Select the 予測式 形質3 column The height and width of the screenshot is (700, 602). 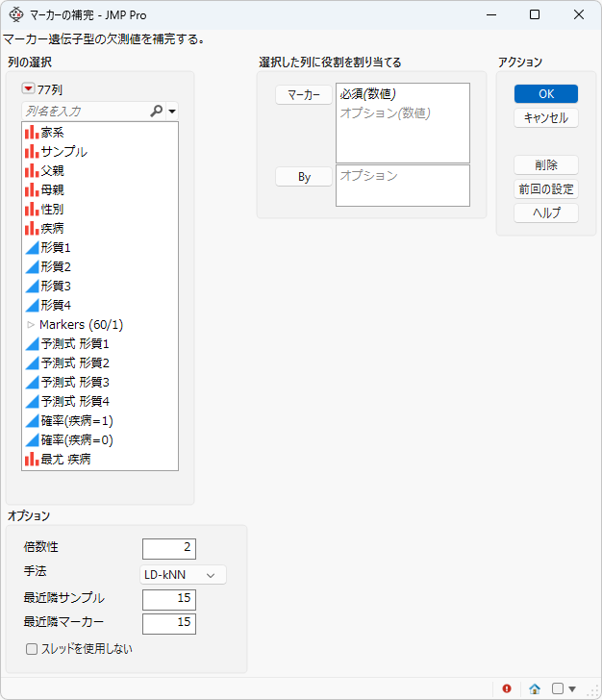(100, 382)
